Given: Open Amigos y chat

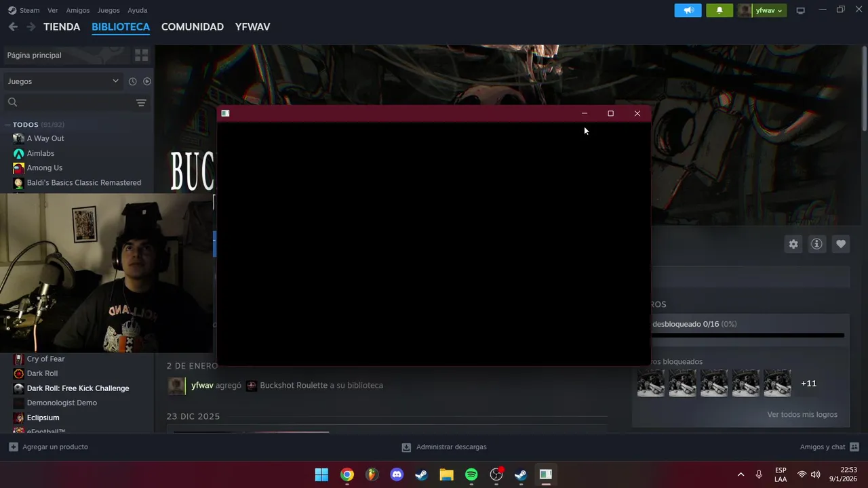Looking at the screenshot, I should (x=829, y=447).
